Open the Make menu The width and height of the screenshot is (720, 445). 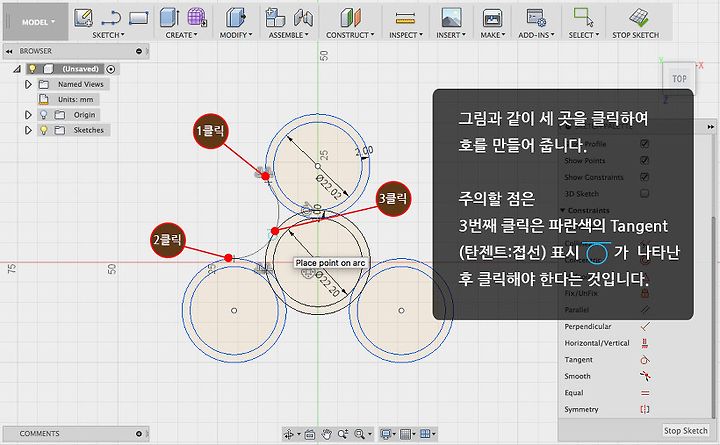[493, 35]
